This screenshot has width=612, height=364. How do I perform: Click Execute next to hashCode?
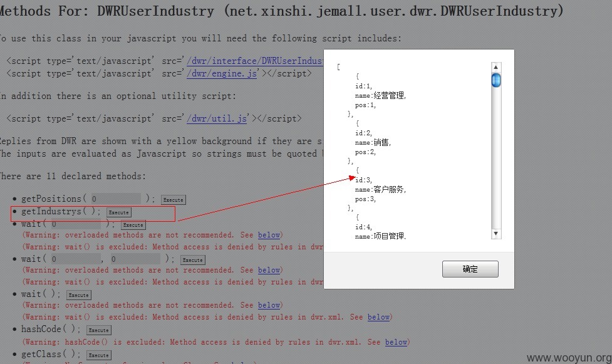pyautogui.click(x=99, y=330)
